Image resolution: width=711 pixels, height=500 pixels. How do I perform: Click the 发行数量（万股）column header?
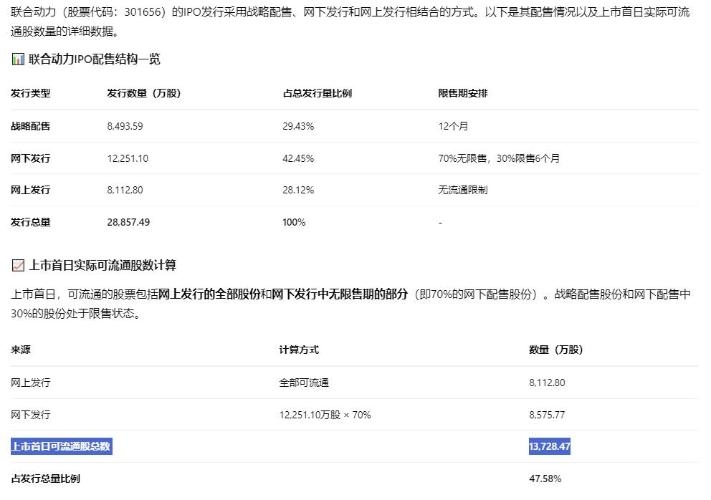point(144,93)
